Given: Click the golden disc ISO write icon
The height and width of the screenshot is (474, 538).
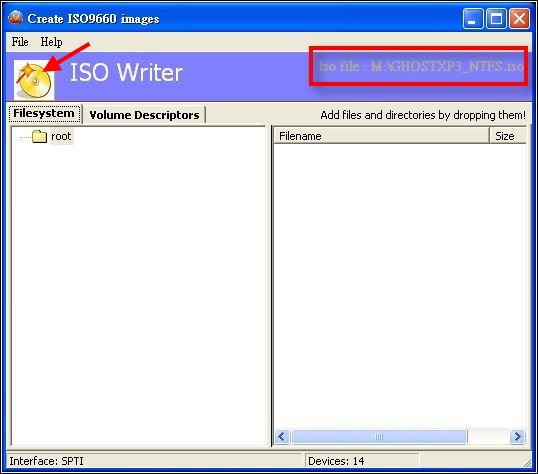Looking at the screenshot, I should [34, 80].
